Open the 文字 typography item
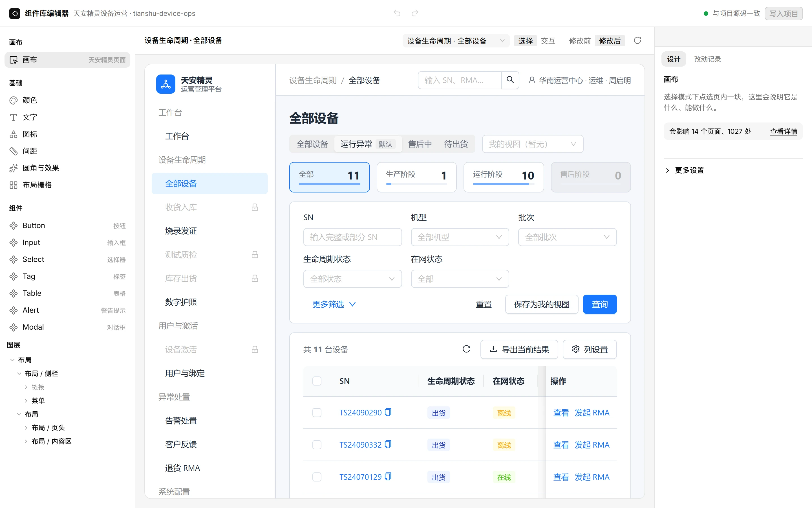 67,117
